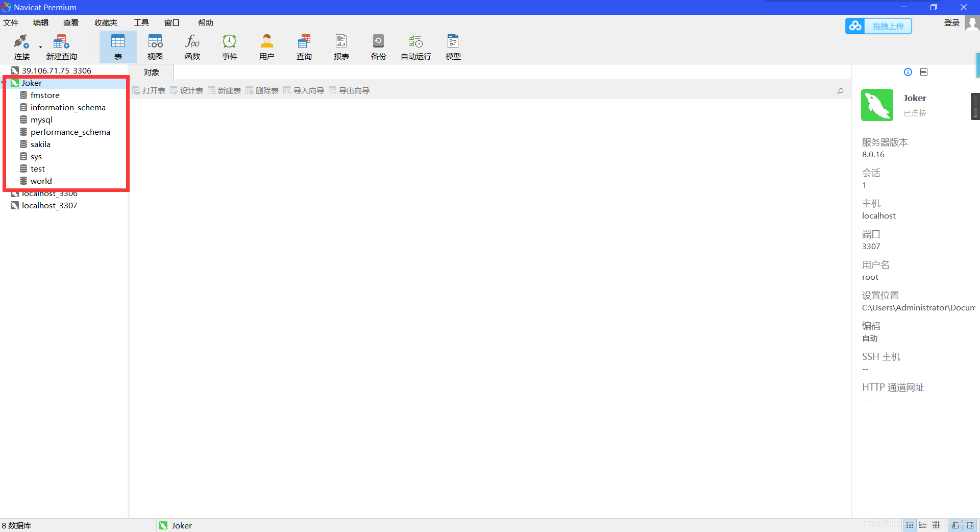The height and width of the screenshot is (532, 980).
Task: Click the 新建表 button
Action: pyautogui.click(x=225, y=90)
